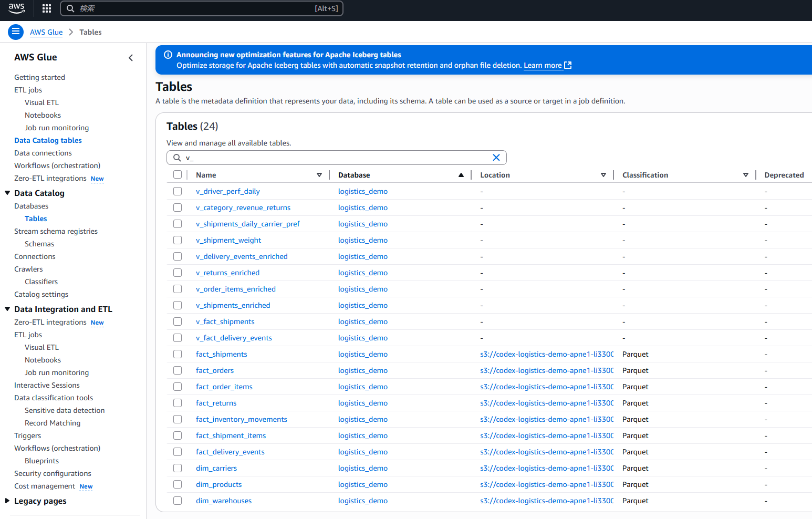
Task: Click the info icon in announcement banner
Action: pyautogui.click(x=168, y=55)
